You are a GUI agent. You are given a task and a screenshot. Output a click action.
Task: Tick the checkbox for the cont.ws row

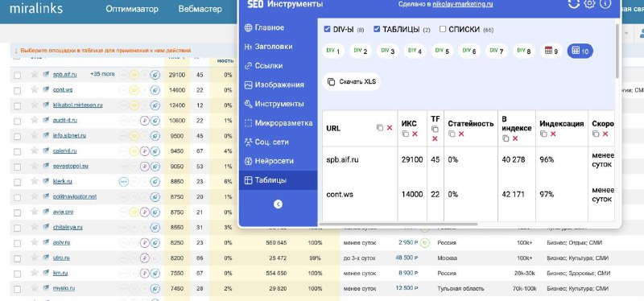click(x=17, y=91)
